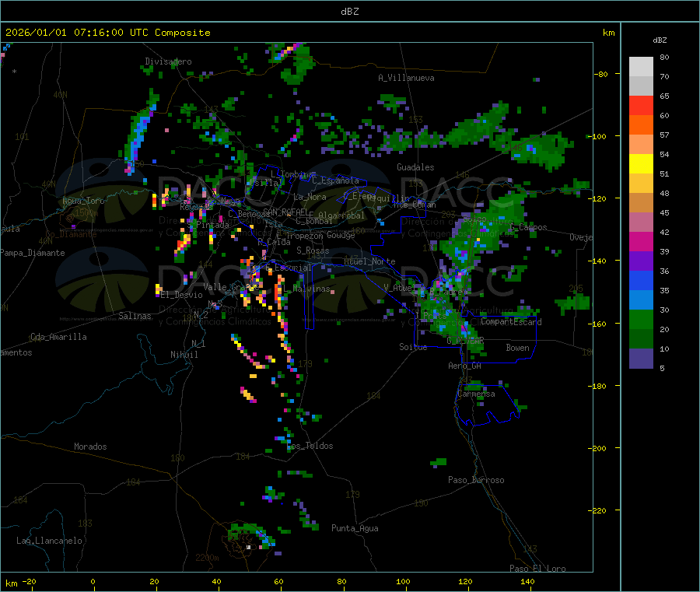This screenshot has width=700, height=592.
Task: Click the white 80 dBZ legend swatch
Action: pyautogui.click(x=641, y=67)
